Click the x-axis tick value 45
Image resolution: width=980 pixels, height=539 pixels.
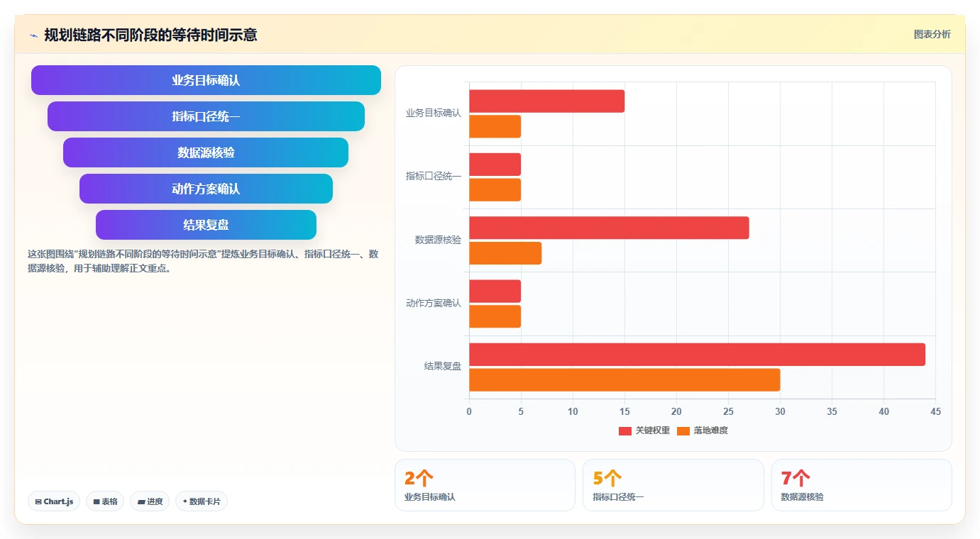935,411
